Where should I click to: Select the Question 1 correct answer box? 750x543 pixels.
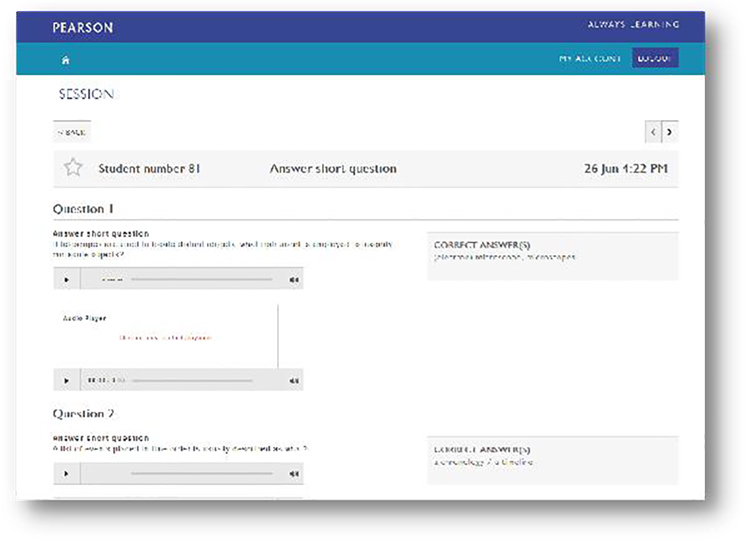click(x=552, y=256)
